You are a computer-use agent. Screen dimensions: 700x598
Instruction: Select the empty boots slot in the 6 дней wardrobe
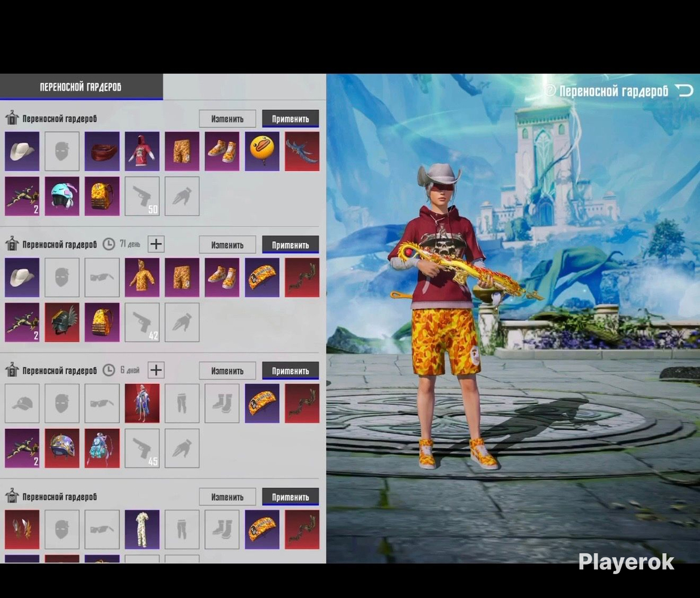tap(222, 404)
